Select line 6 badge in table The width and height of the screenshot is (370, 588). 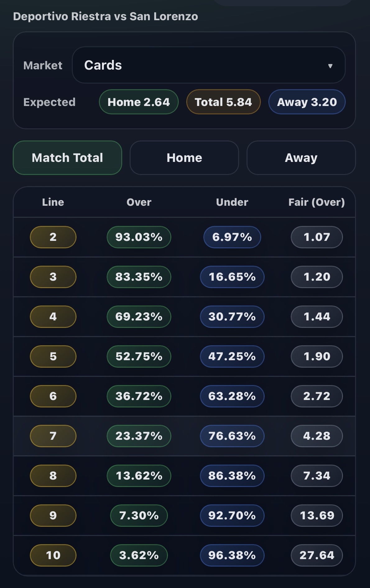(x=53, y=396)
